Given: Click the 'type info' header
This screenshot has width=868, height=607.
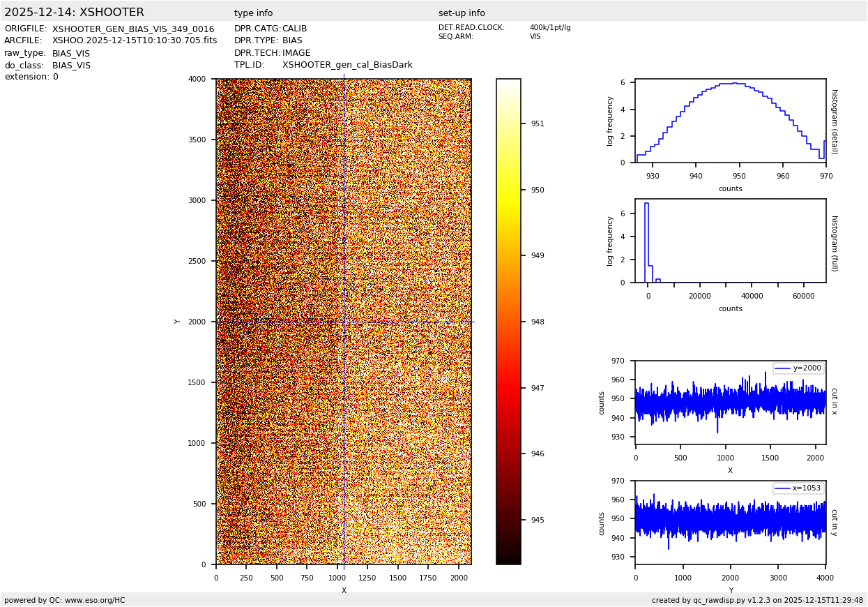Looking at the screenshot, I should 253,13.
